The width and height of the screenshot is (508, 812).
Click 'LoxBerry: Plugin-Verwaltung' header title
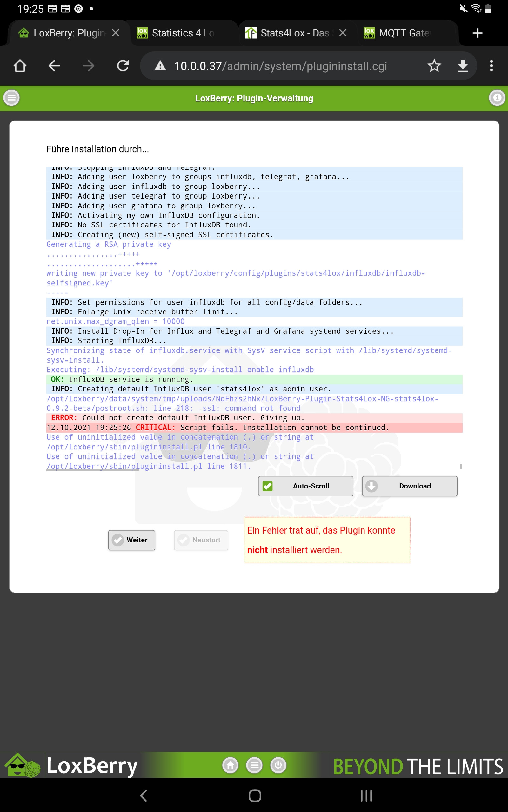click(x=254, y=98)
